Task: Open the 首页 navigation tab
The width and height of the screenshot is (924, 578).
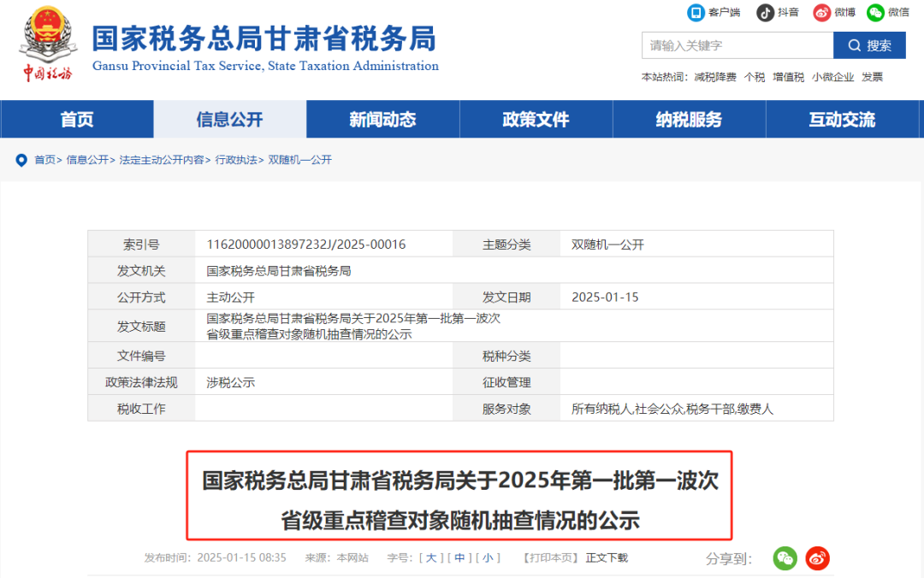Action: coord(77,120)
